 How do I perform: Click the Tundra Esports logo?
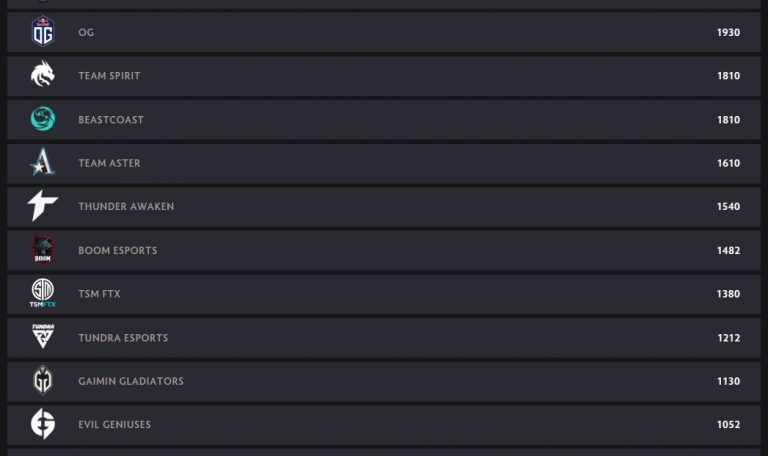pyautogui.click(x=43, y=338)
